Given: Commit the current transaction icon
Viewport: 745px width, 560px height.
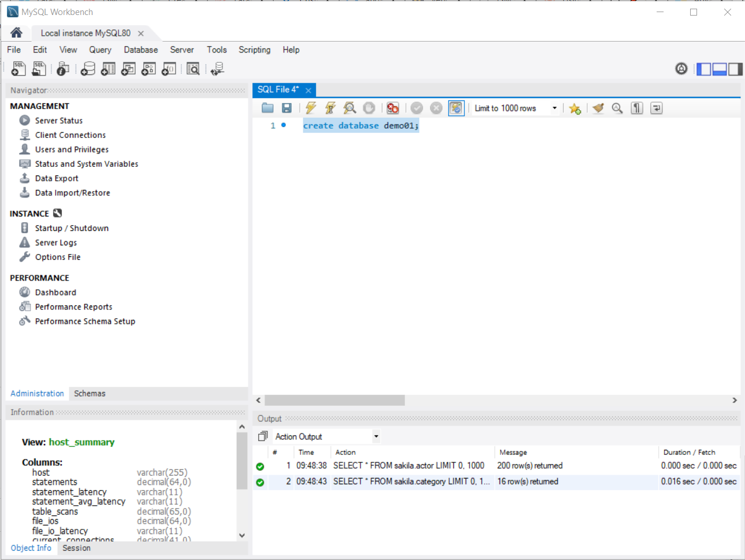Looking at the screenshot, I should tap(417, 108).
